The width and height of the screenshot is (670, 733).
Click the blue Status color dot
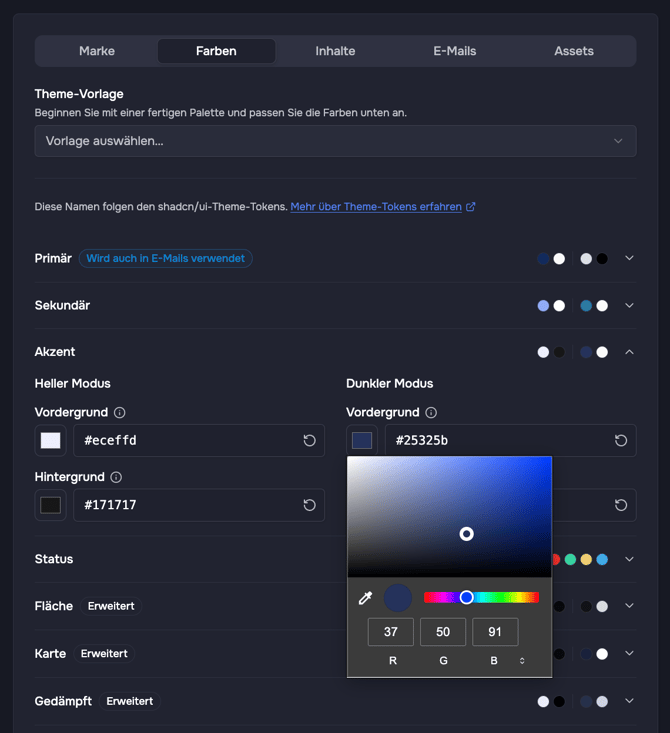(x=602, y=559)
